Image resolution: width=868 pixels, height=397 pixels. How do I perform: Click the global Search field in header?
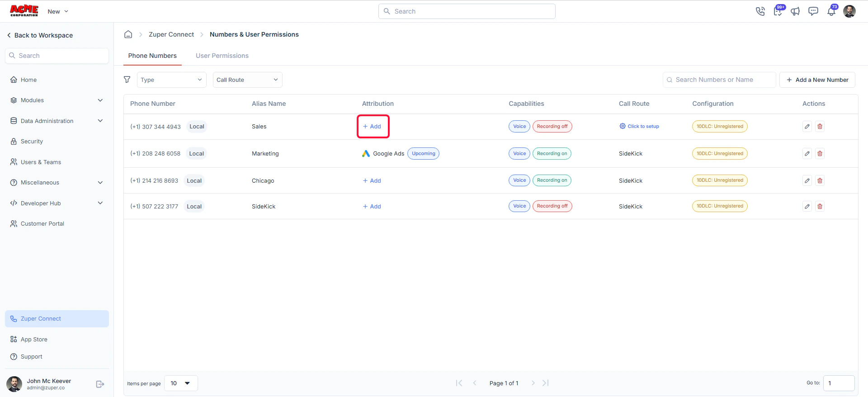tap(467, 11)
